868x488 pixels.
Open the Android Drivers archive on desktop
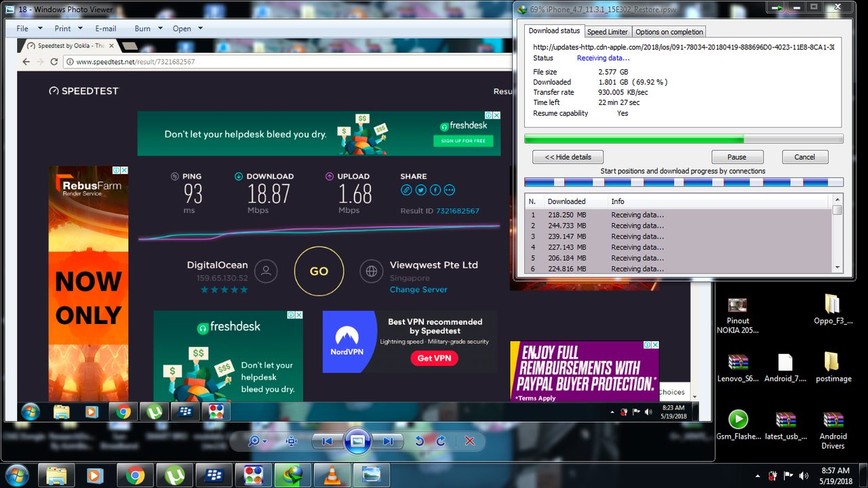[833, 430]
